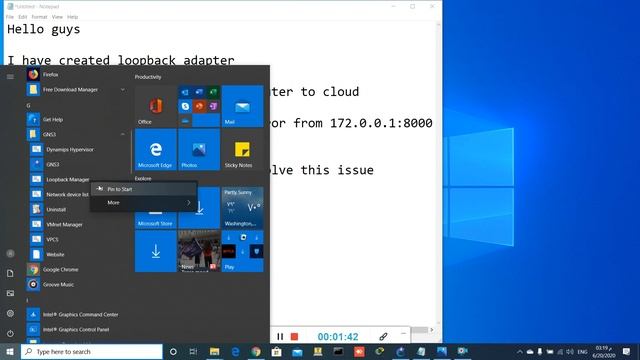Viewport: 640px width, 360px height.
Task: Open Cortana from the taskbar
Action: 173,351
